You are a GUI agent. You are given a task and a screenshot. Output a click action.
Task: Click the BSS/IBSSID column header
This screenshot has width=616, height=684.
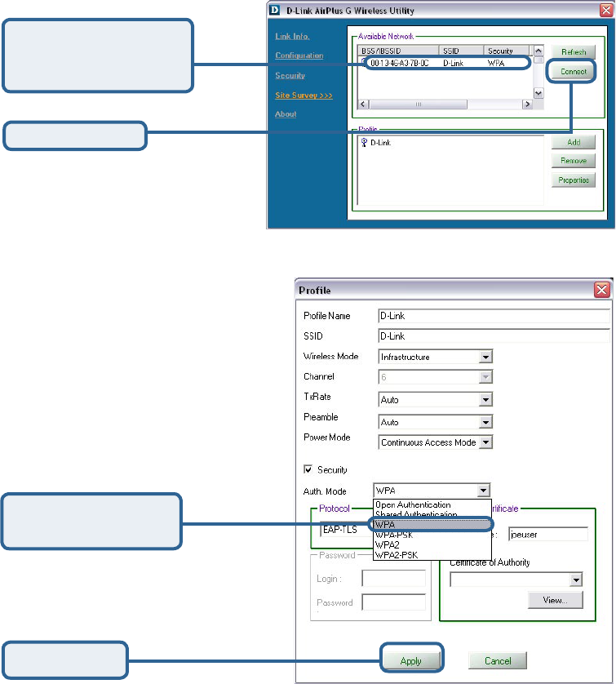tap(398, 51)
